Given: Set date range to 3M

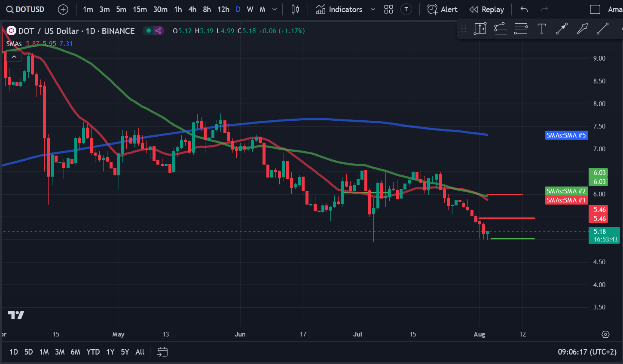Looking at the screenshot, I should coord(60,352).
